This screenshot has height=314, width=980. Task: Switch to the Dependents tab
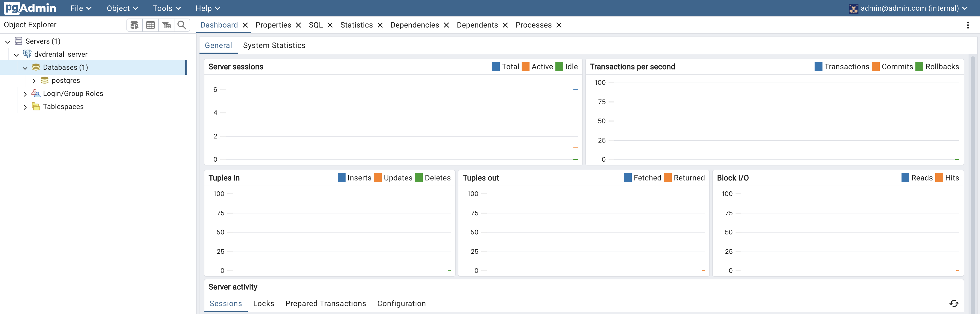point(477,25)
